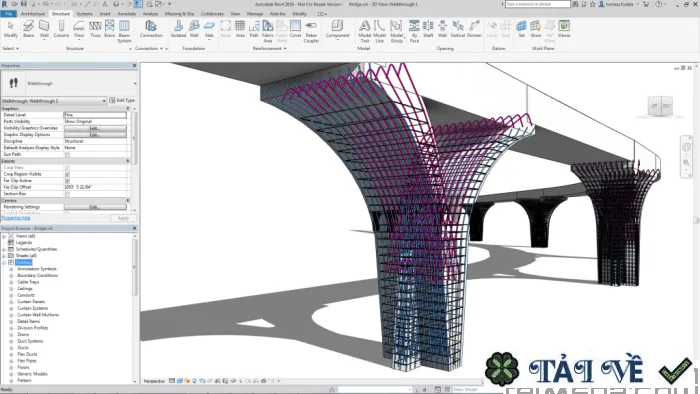
Task: Select the Beam tool
Action: tap(29, 29)
